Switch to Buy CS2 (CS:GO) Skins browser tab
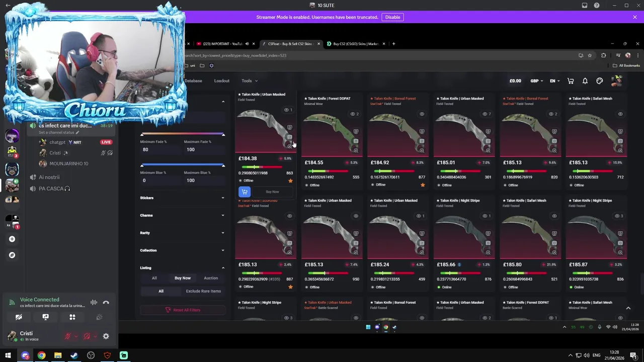This screenshot has width=644, height=362. pyautogui.click(x=356, y=44)
